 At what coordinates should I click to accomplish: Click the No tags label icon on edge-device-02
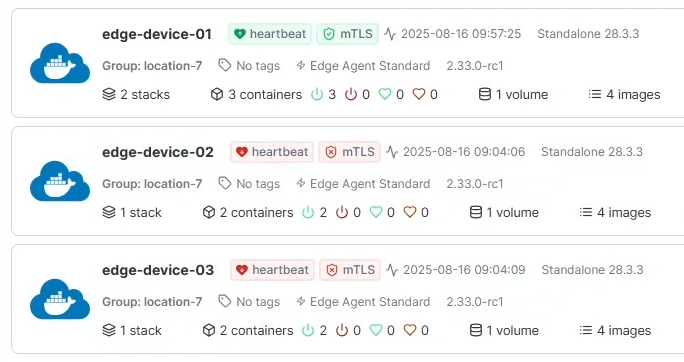[x=225, y=184]
